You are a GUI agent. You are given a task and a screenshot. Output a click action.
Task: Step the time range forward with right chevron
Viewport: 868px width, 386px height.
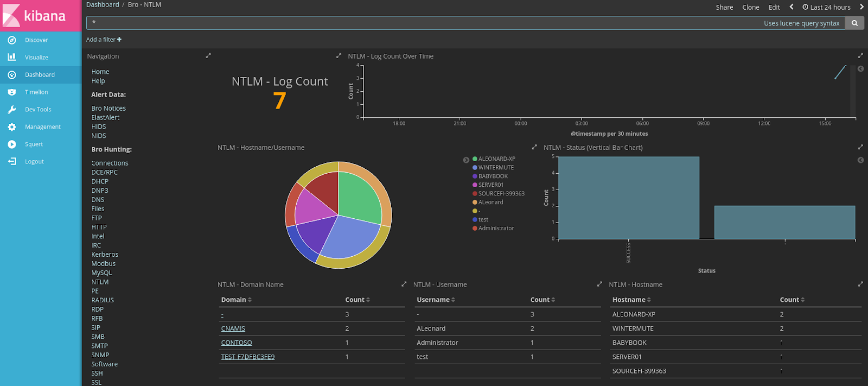click(861, 7)
